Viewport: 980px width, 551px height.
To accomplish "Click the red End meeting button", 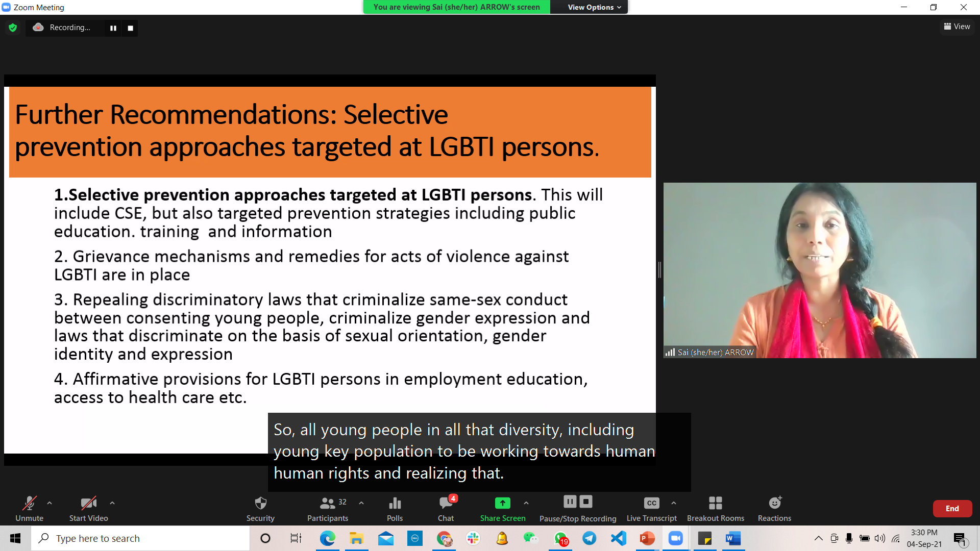I will point(952,509).
